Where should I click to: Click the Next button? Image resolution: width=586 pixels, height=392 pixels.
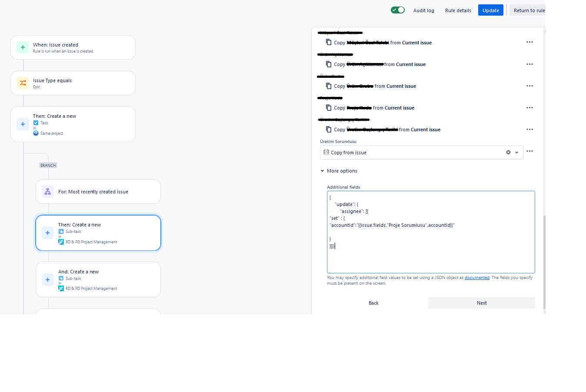482,303
